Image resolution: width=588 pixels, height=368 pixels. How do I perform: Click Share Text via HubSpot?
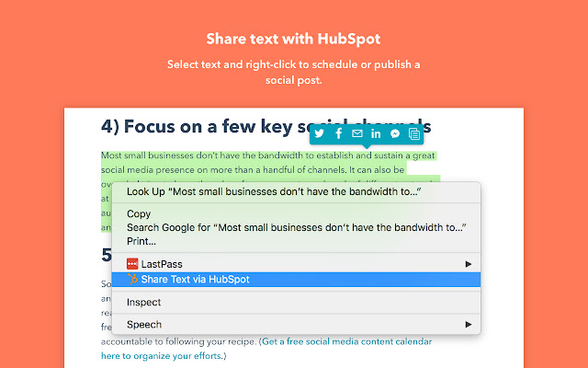click(195, 280)
